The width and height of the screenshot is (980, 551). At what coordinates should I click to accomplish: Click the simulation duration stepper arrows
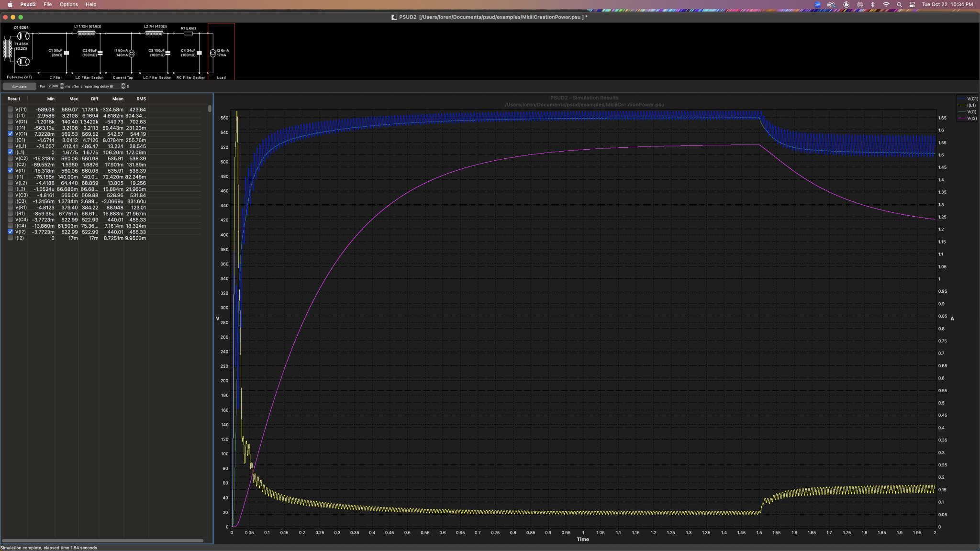click(x=62, y=86)
